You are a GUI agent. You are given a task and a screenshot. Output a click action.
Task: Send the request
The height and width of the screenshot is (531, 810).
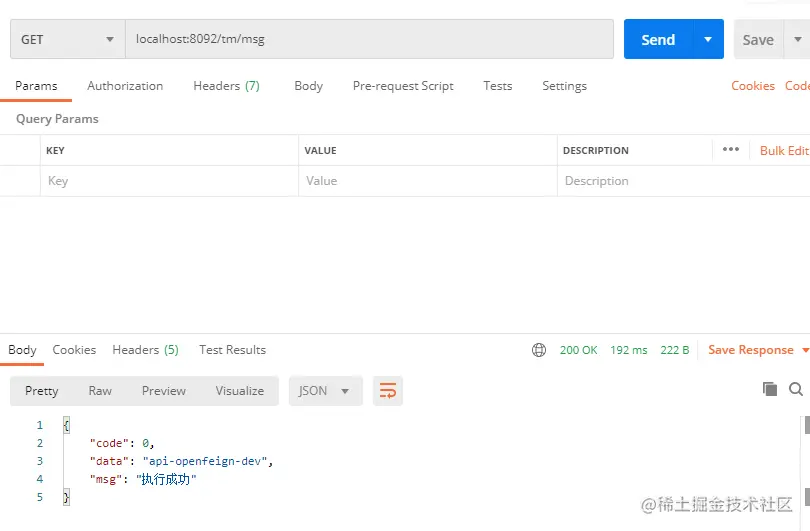click(x=658, y=39)
